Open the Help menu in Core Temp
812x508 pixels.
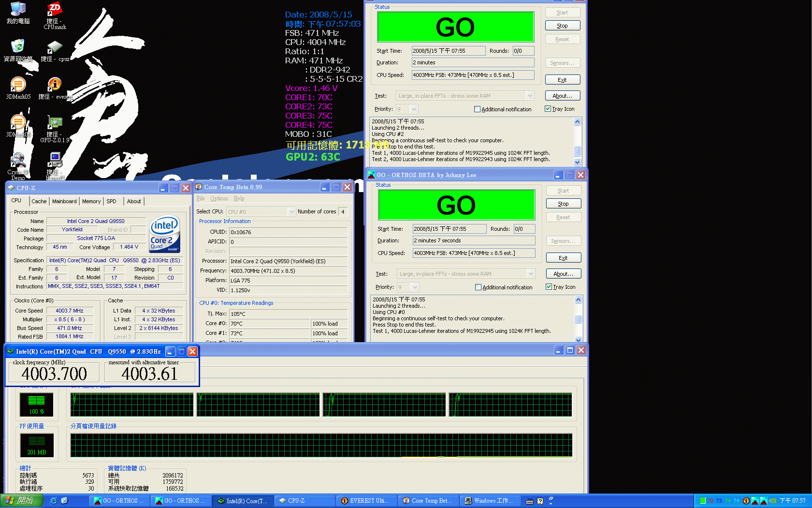click(x=239, y=198)
